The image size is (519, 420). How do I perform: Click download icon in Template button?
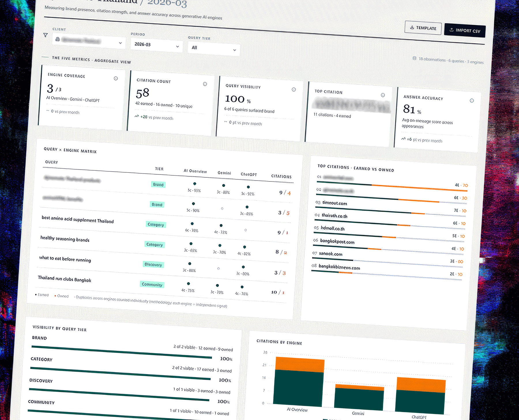click(x=412, y=27)
